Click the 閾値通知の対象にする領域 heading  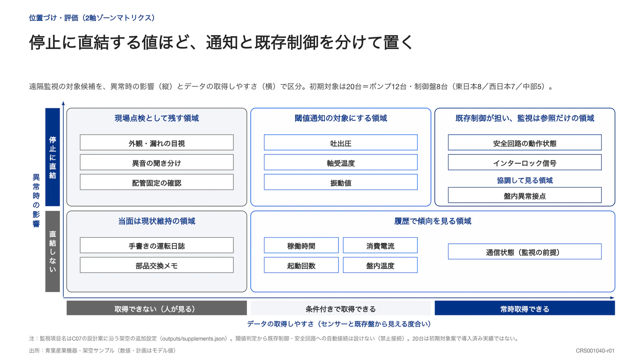pyautogui.click(x=341, y=118)
